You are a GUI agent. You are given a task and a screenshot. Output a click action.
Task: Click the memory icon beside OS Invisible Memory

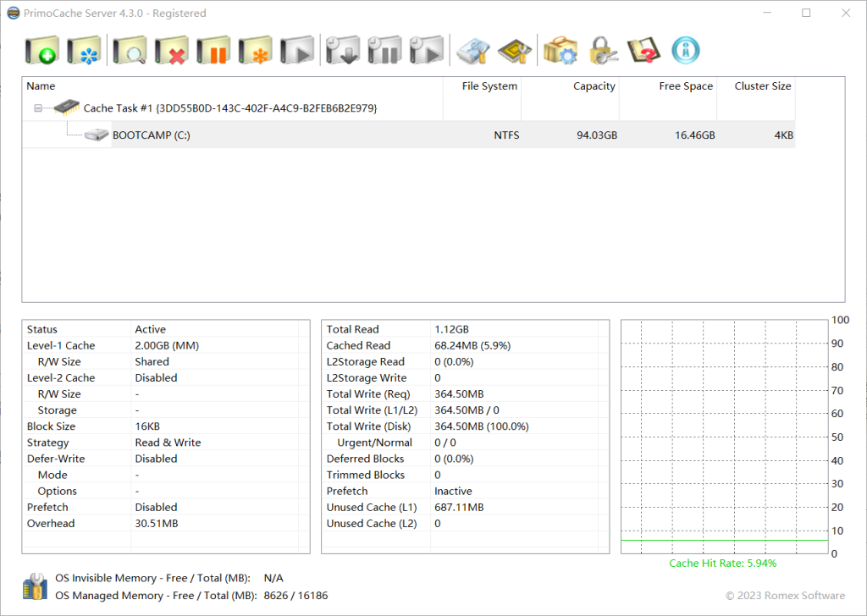tap(35, 586)
